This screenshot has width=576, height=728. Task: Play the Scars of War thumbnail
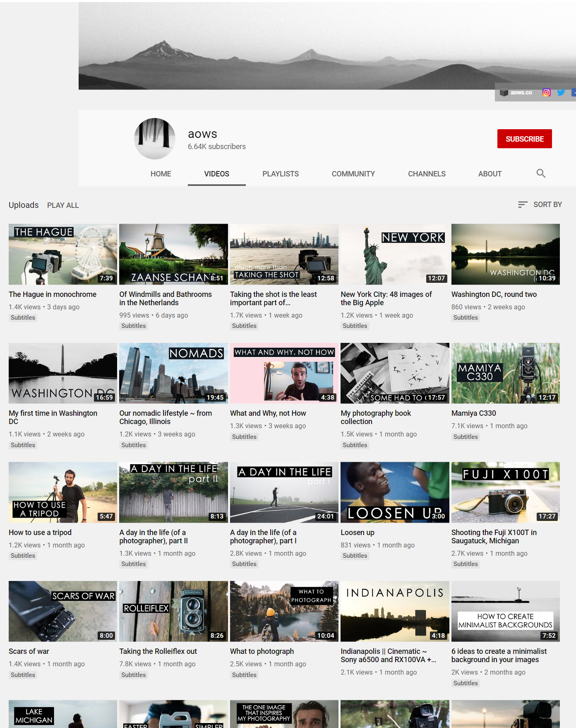tap(63, 611)
